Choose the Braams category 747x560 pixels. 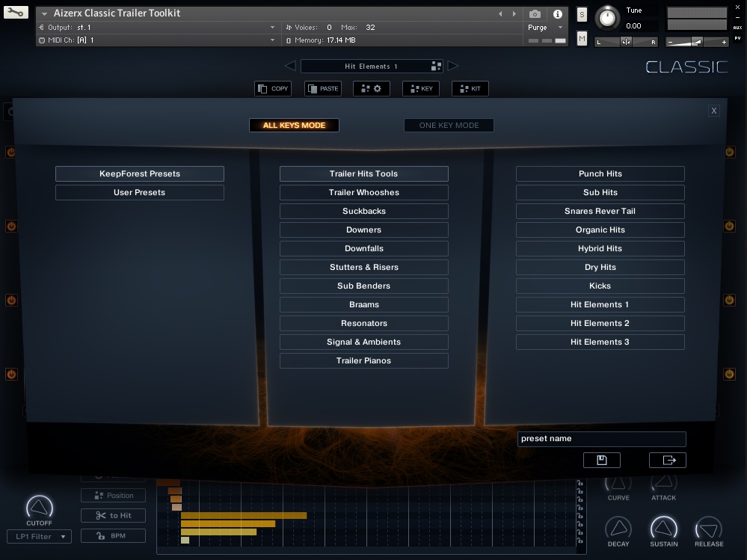pos(363,304)
